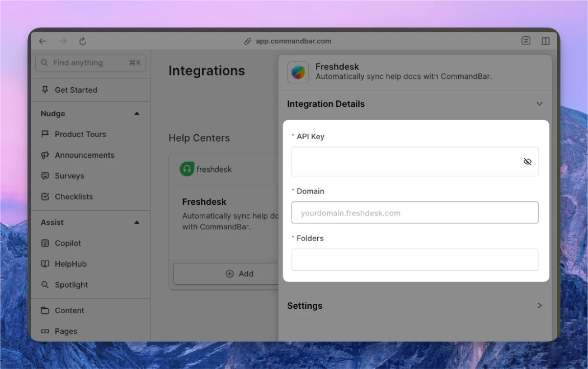The height and width of the screenshot is (369, 588).
Task: Reload the page with refresh icon
Action: [83, 41]
